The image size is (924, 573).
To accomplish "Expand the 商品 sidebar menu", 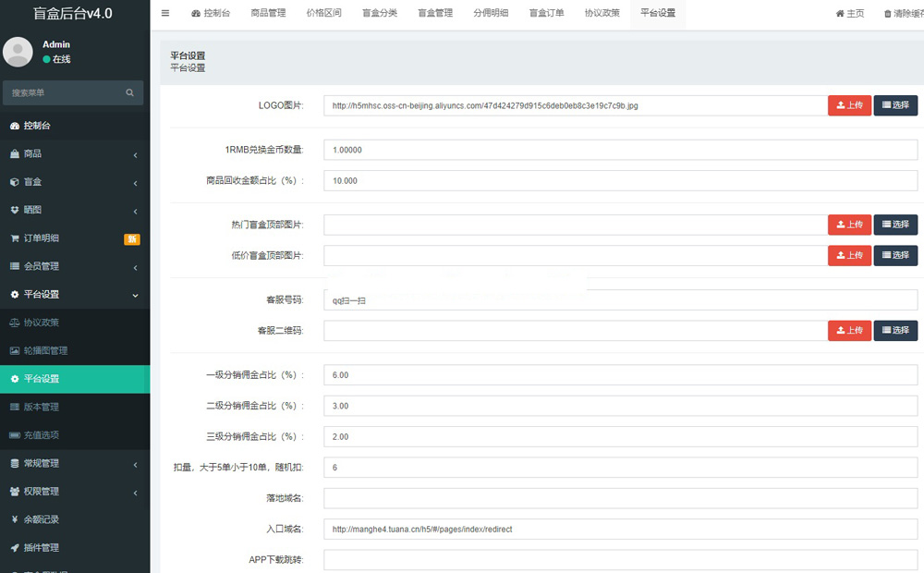I will pos(74,153).
